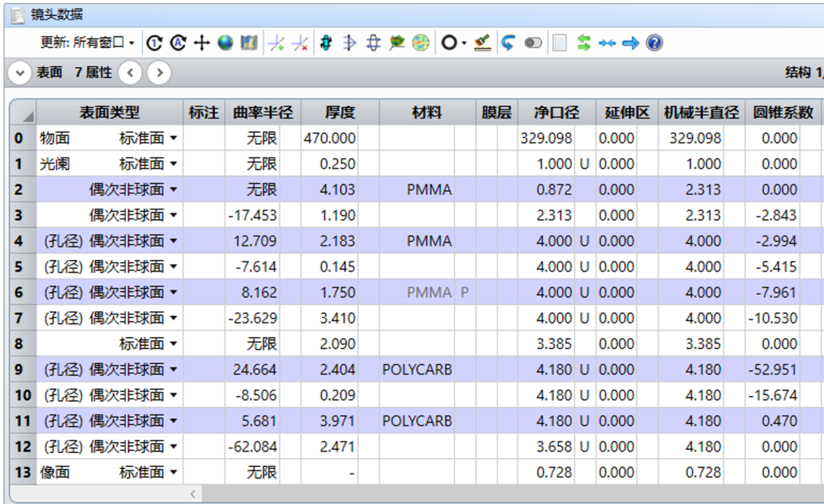
Task: Click the refresh-all icon marked with A
Action: pyautogui.click(x=178, y=43)
